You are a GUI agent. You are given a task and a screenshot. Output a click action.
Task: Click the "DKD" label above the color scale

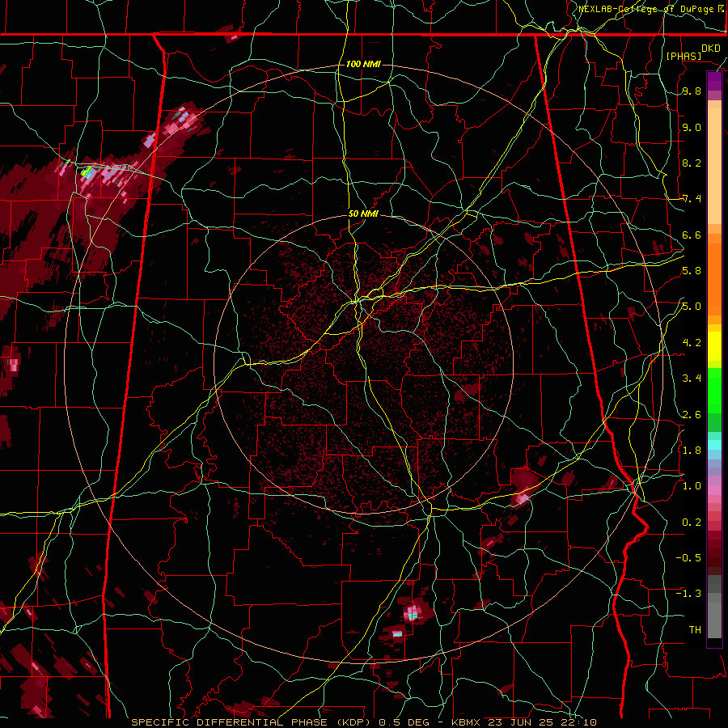pos(711,49)
